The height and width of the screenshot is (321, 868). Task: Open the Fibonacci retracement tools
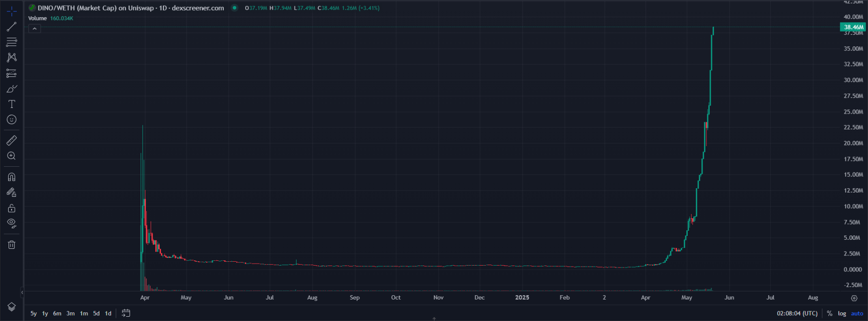[11, 43]
